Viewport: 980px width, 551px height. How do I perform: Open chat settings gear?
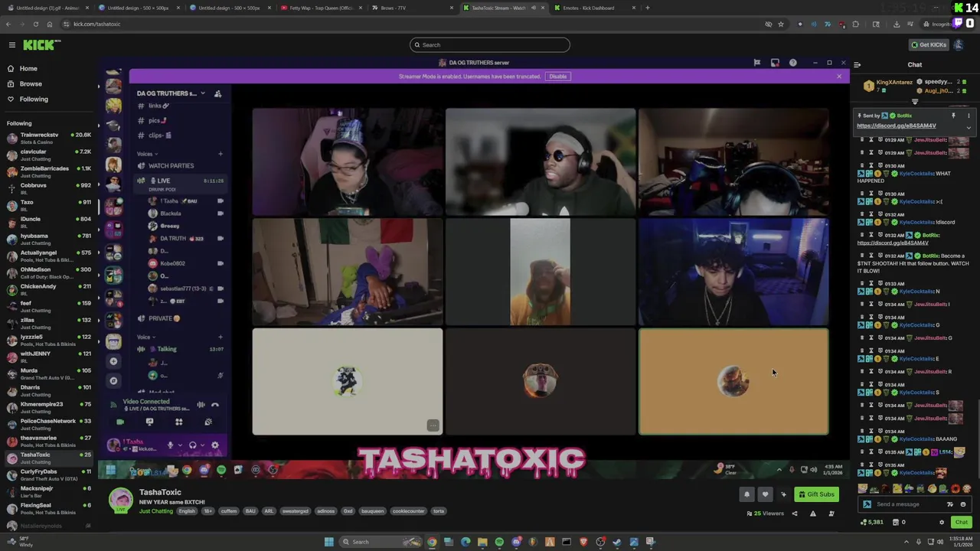942,523
